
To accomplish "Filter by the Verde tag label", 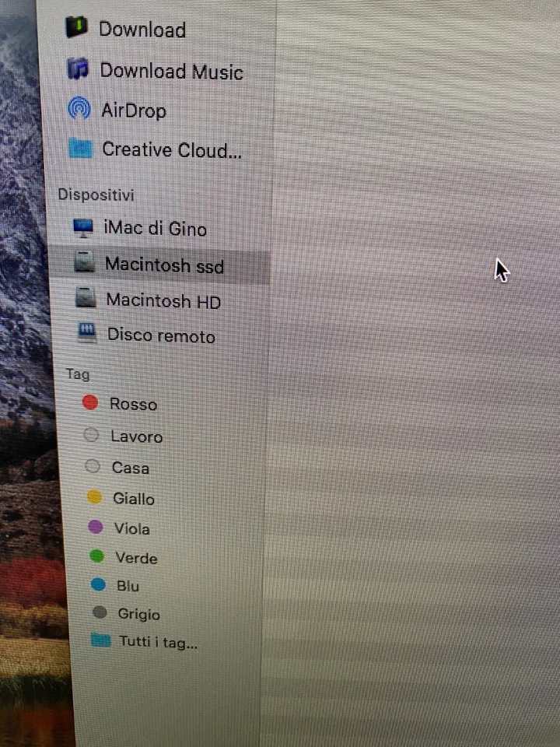I will 136,557.
